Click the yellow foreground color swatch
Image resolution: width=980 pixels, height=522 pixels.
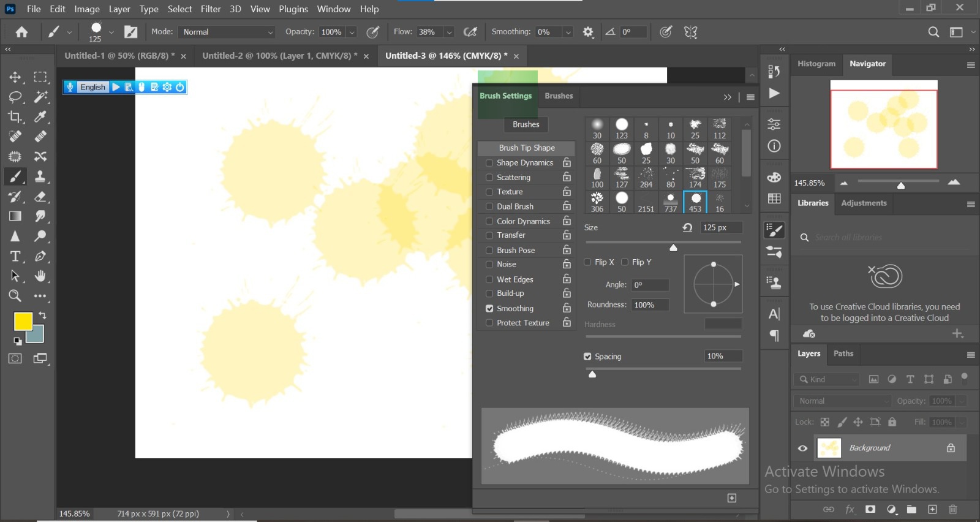point(23,321)
